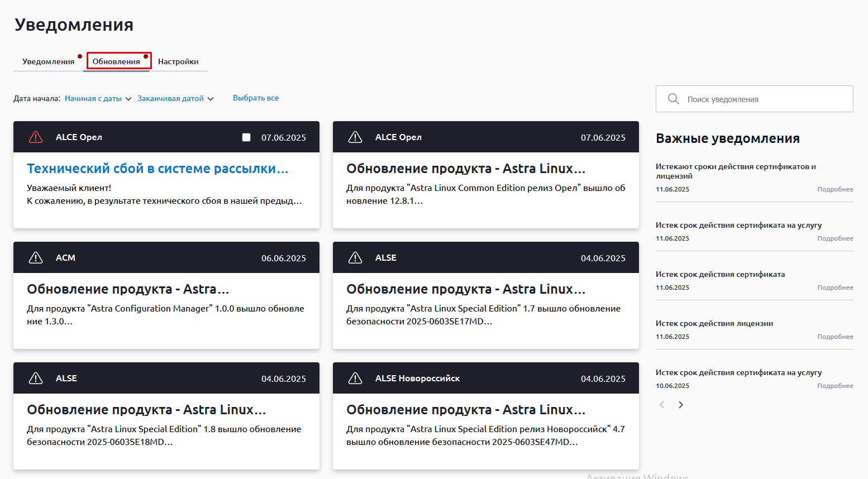868x479 pixels.
Task: Click warning icon on ALSE 1.8 update card
Action: [36, 379]
